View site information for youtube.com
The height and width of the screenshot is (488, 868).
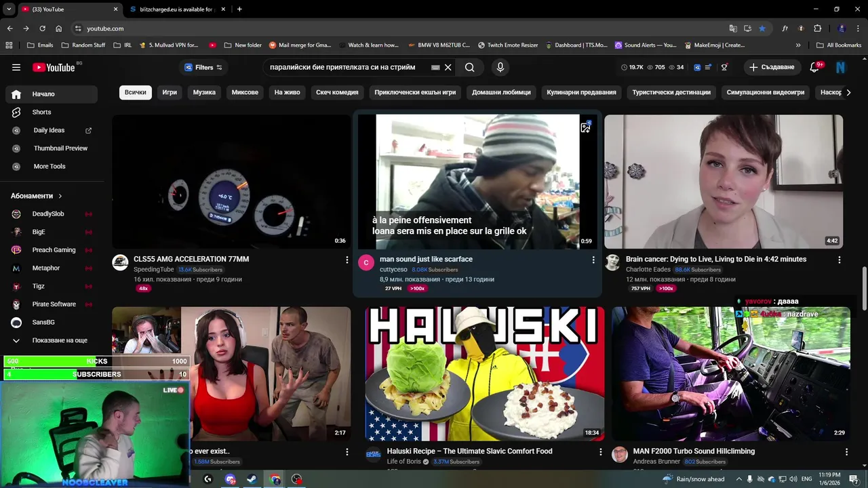click(x=78, y=28)
